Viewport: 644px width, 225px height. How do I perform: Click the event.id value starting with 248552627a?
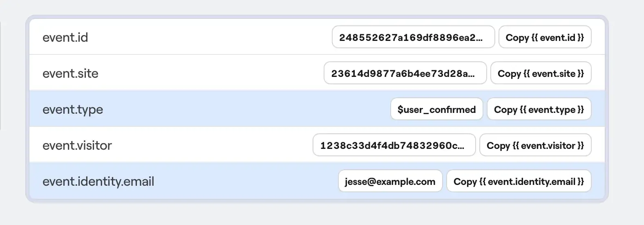[x=413, y=38]
